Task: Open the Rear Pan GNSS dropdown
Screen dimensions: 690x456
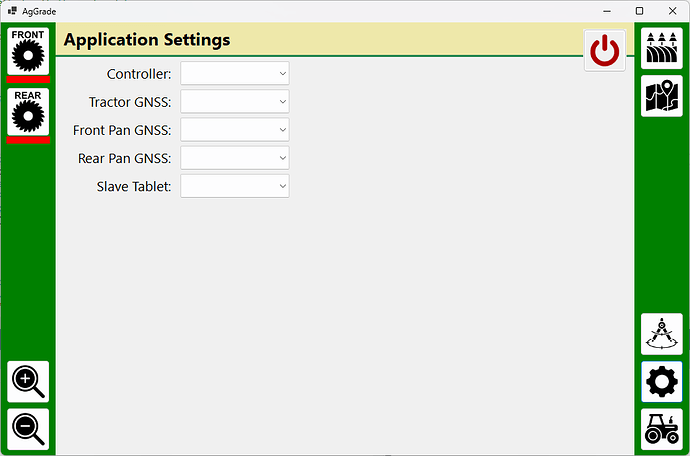Action: (x=235, y=157)
